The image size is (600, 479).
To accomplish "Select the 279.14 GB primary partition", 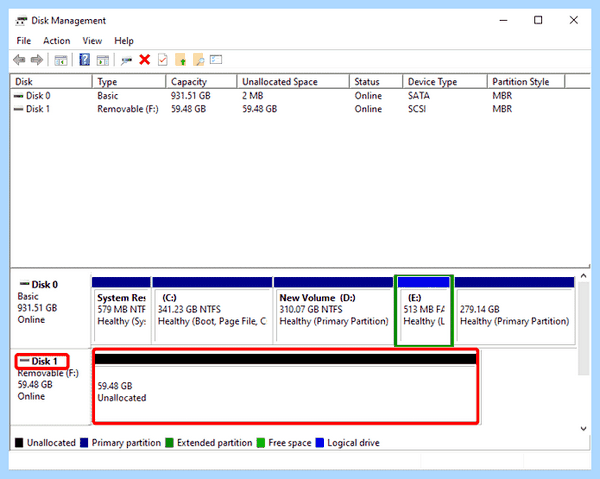I will click(515, 310).
